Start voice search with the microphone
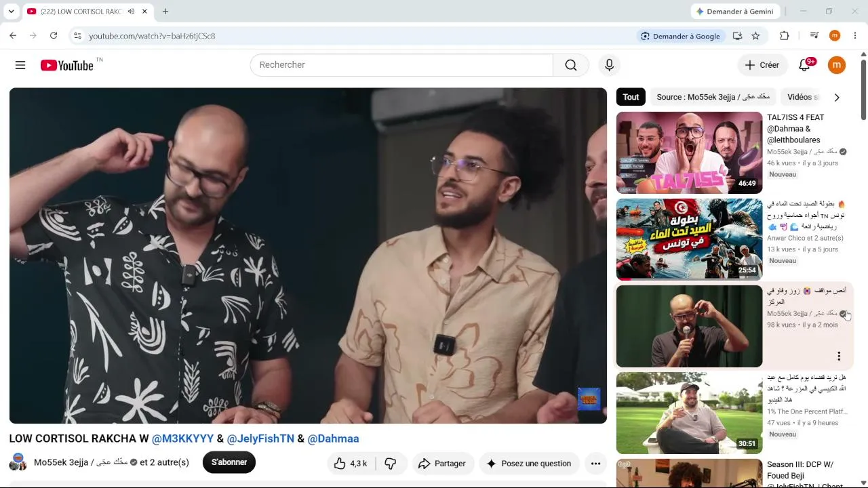The width and height of the screenshot is (868, 488). click(609, 65)
